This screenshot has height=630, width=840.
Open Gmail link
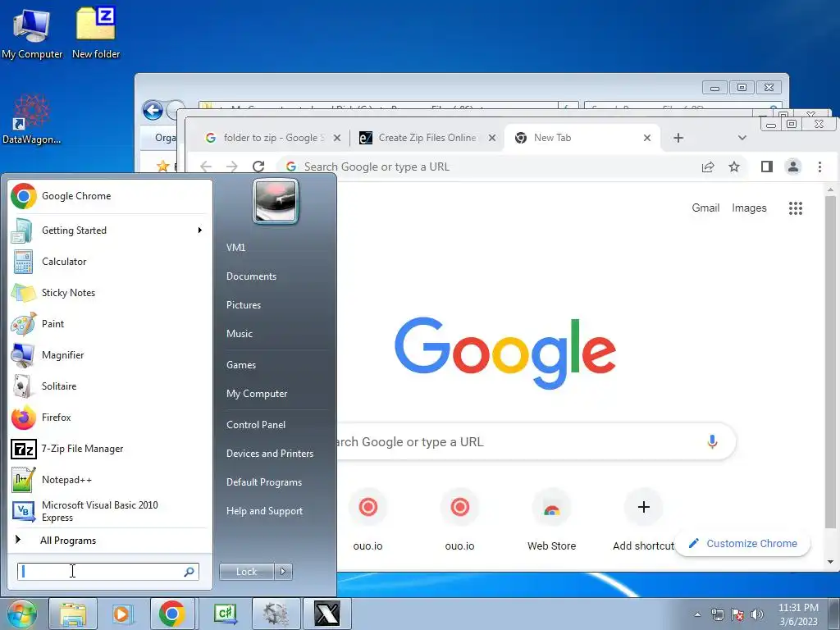click(705, 208)
